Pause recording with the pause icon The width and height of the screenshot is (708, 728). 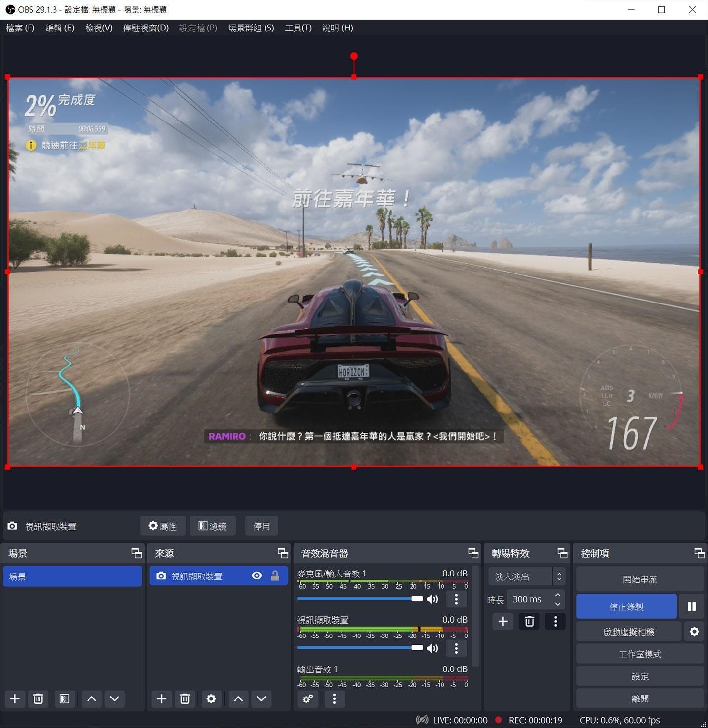click(x=692, y=607)
